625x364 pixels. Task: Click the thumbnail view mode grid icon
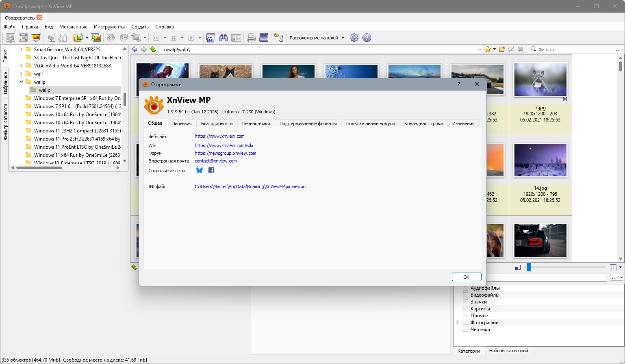[x=613, y=267]
